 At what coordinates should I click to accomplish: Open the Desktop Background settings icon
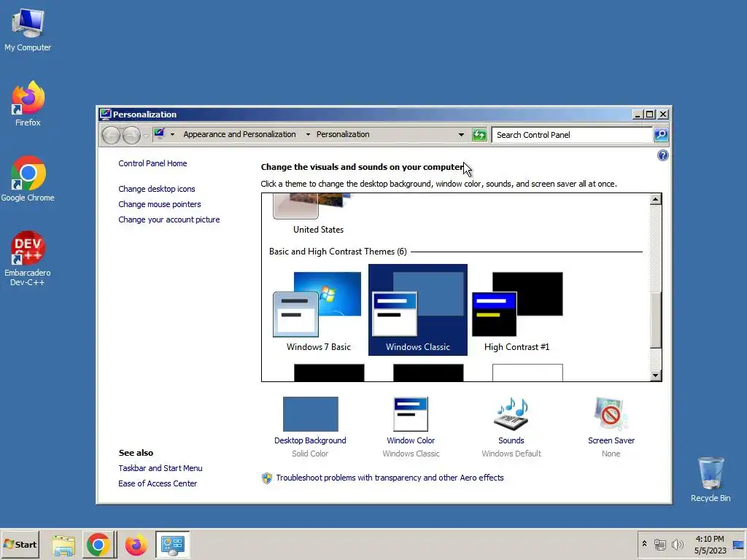point(310,414)
